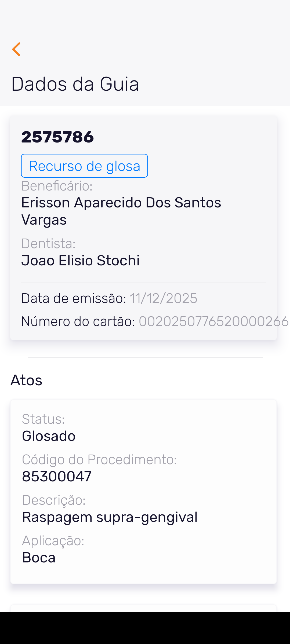Tap the Data de emissão label

coord(74,298)
